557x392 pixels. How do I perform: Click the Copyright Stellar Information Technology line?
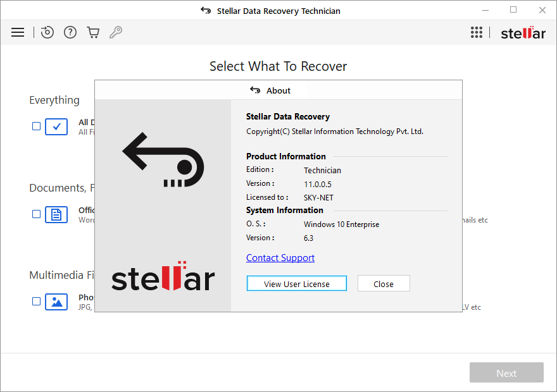335,132
